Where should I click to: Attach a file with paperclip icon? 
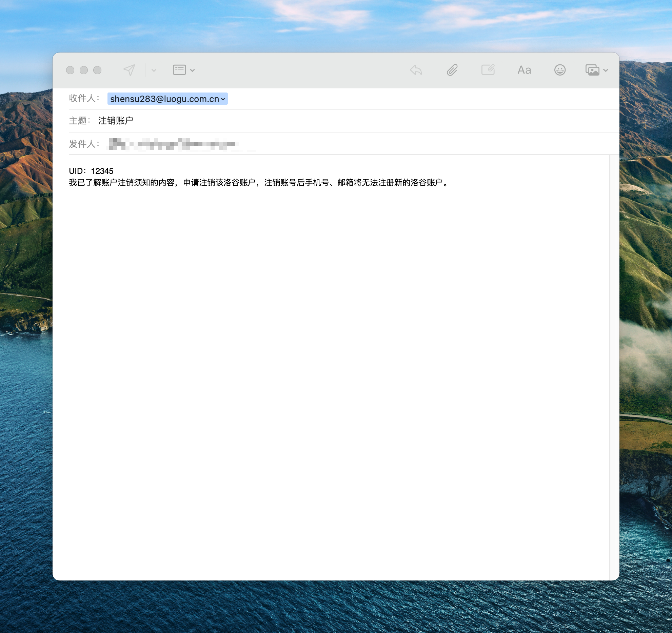pos(452,70)
